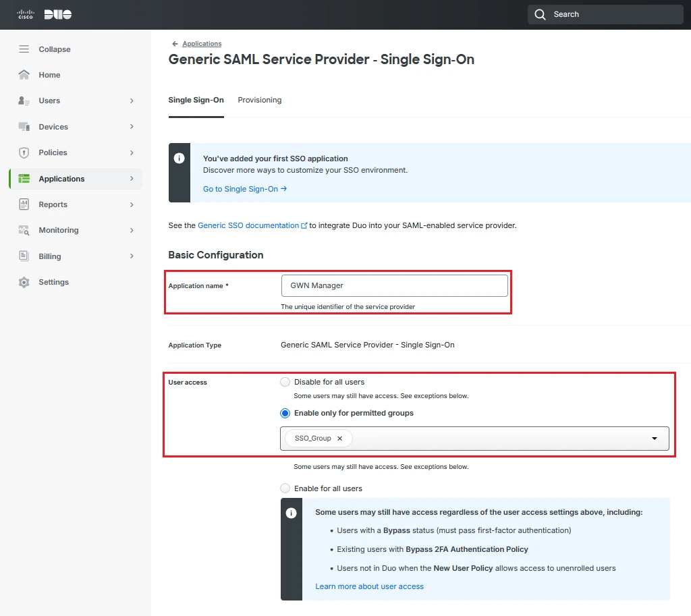
Task: Open Learn more about user access link
Action: tap(369, 586)
